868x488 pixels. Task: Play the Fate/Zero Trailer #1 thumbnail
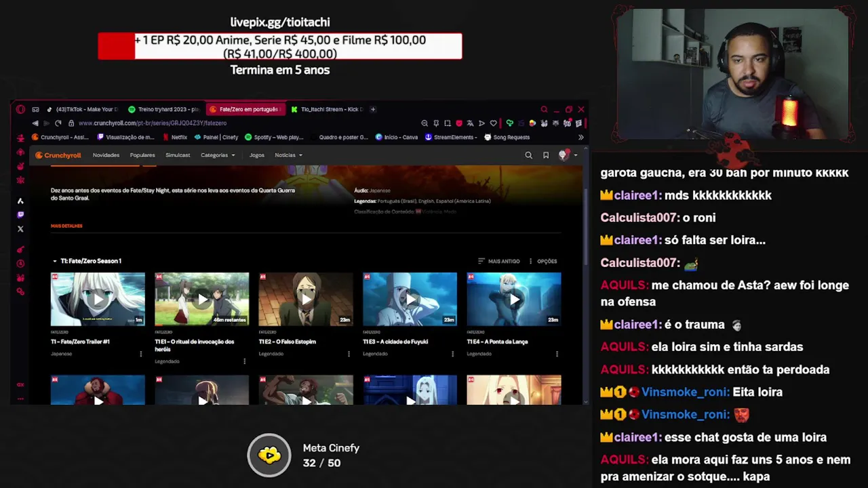(98, 299)
